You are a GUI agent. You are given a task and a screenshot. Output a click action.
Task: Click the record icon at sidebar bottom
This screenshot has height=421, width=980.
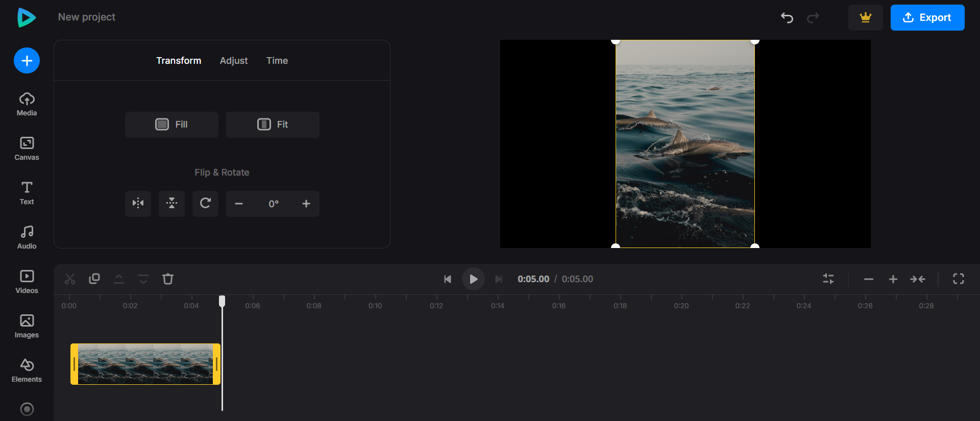click(27, 409)
